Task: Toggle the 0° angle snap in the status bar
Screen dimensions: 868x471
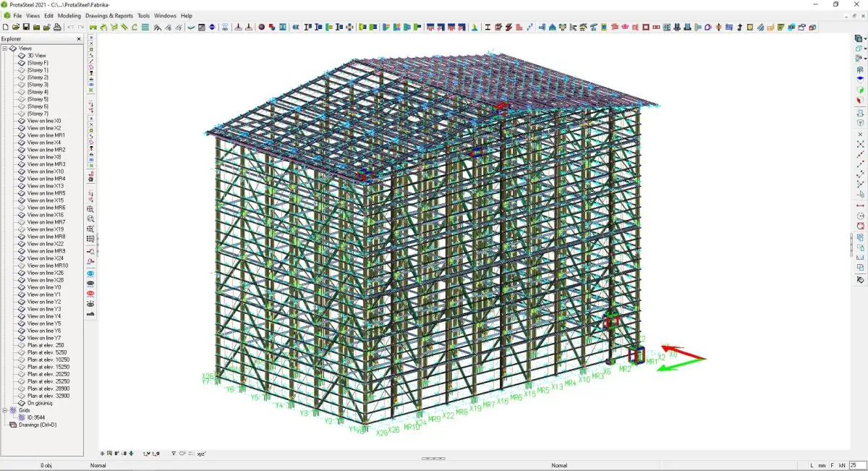Action: (x=117, y=453)
